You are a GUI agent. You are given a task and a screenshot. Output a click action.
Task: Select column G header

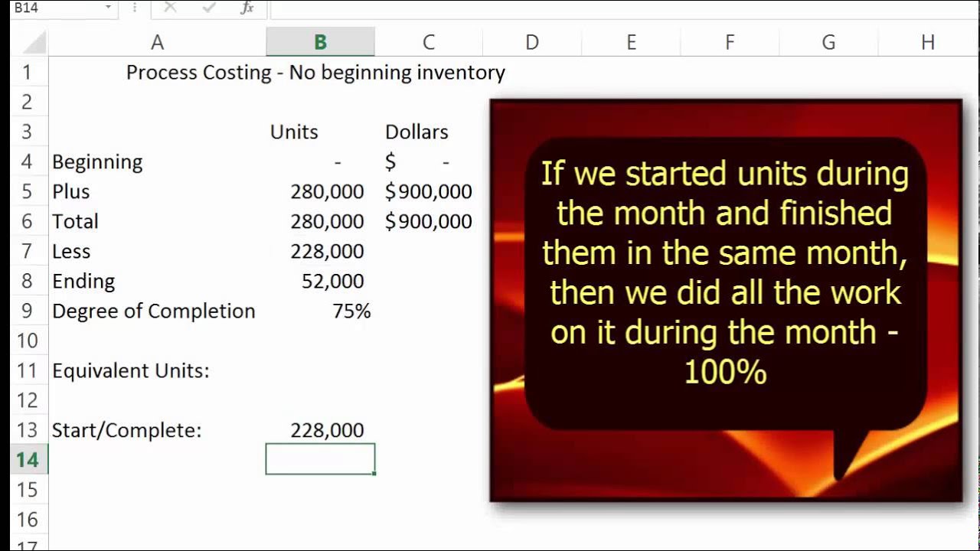click(828, 43)
